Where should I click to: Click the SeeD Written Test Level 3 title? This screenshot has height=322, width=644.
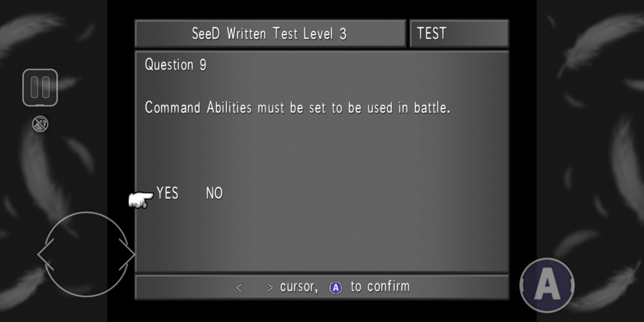coord(269,33)
